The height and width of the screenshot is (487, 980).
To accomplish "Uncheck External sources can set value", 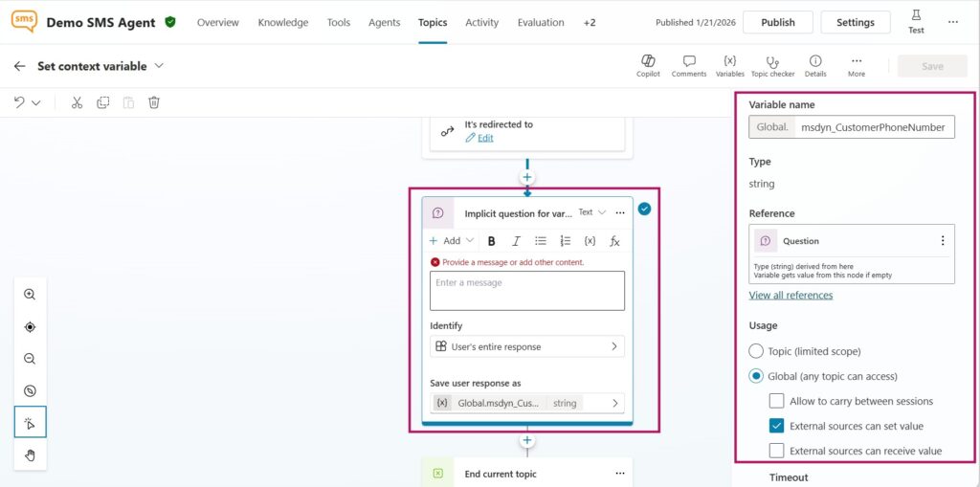I will (x=777, y=426).
